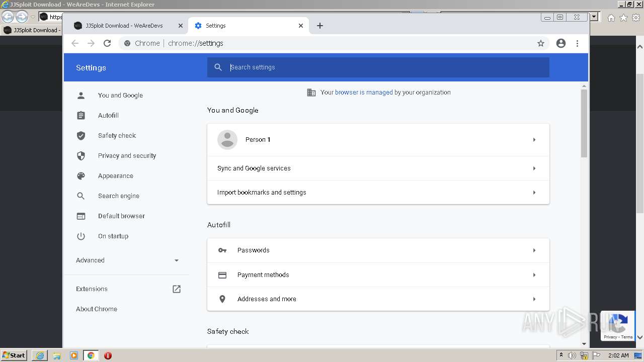
Task: Open a new Chrome tab
Action: pos(320,26)
